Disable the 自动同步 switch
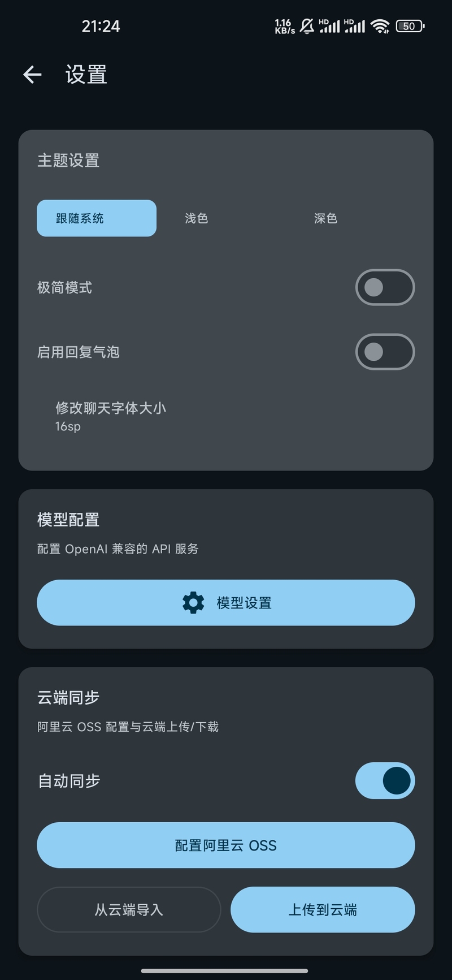Viewport: 452px width, 980px height. [x=385, y=780]
